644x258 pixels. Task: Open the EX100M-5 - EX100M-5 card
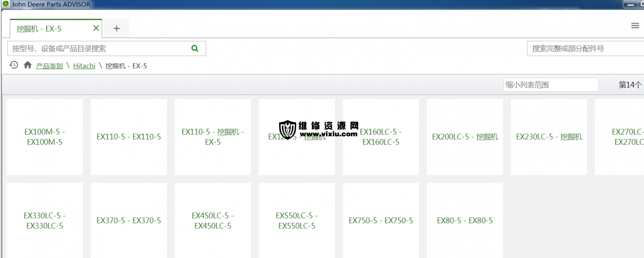tap(45, 137)
